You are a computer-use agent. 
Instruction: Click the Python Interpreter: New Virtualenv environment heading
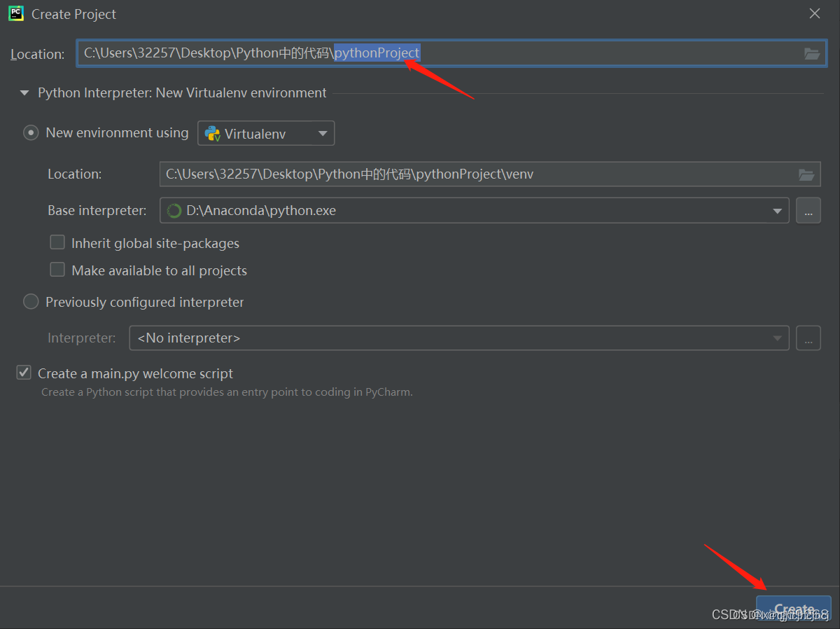click(x=182, y=92)
